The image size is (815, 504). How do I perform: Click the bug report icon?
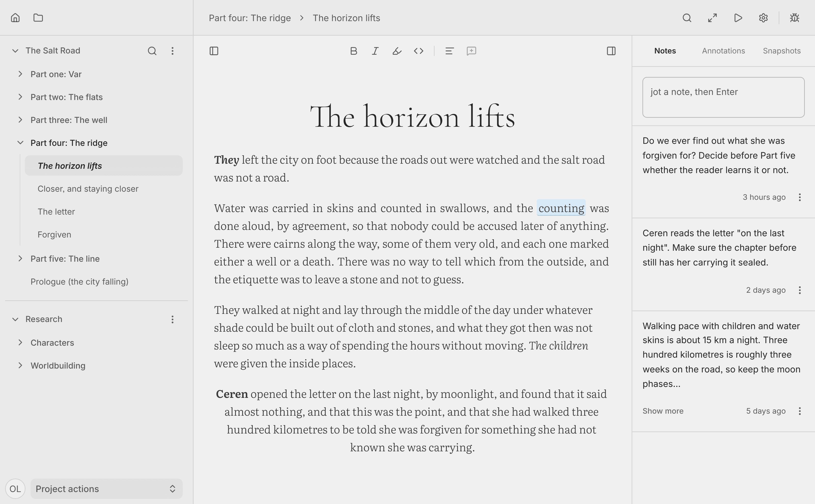[795, 18]
